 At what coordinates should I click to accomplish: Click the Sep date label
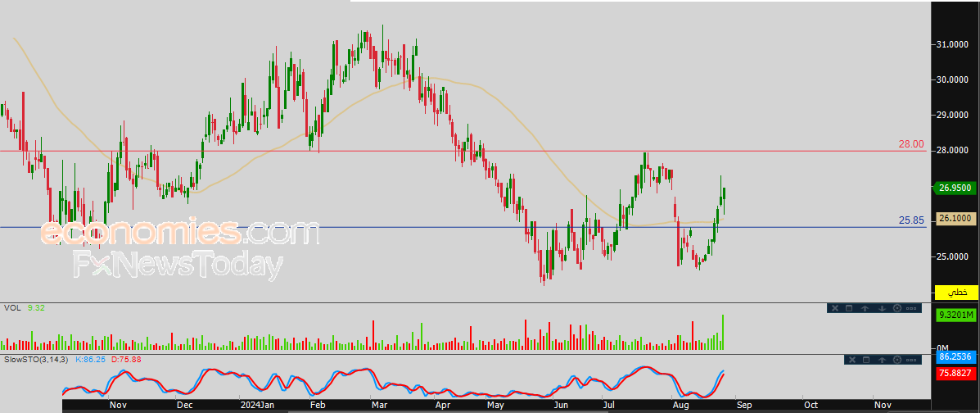743,405
